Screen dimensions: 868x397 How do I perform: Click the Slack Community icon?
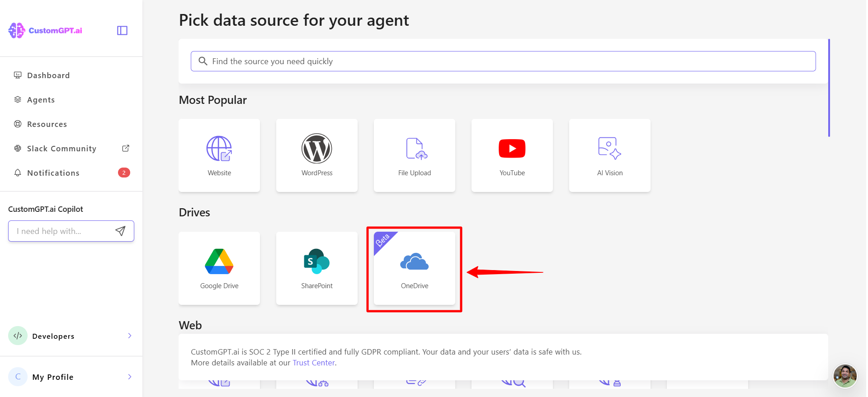tap(18, 148)
